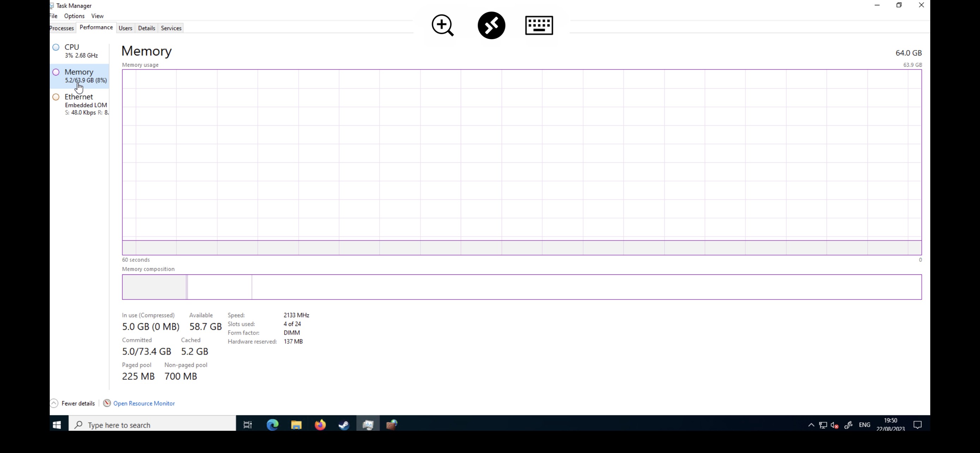Minimize the Task Manager window

coord(877,5)
